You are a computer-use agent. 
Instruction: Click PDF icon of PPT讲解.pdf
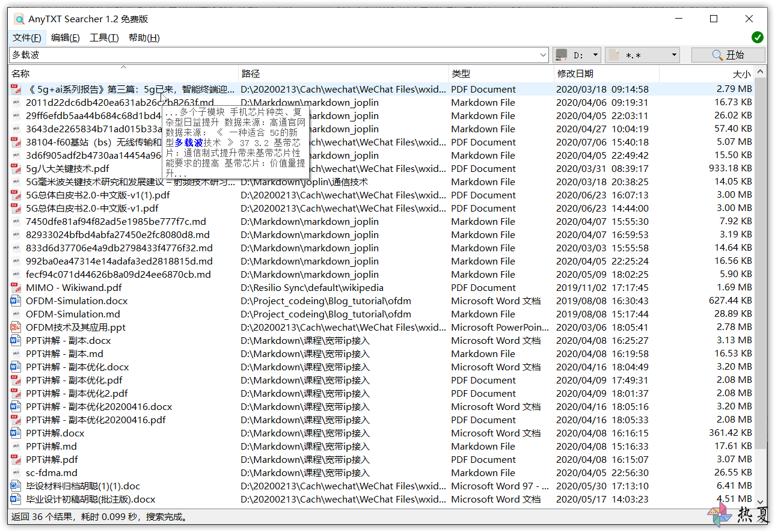tap(16, 460)
